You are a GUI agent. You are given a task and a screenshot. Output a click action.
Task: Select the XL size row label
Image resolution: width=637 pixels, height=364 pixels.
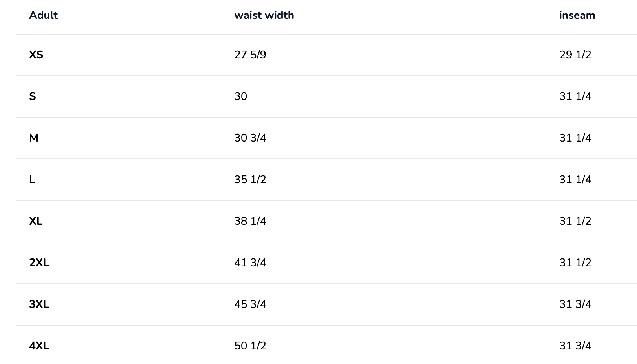[x=36, y=221]
